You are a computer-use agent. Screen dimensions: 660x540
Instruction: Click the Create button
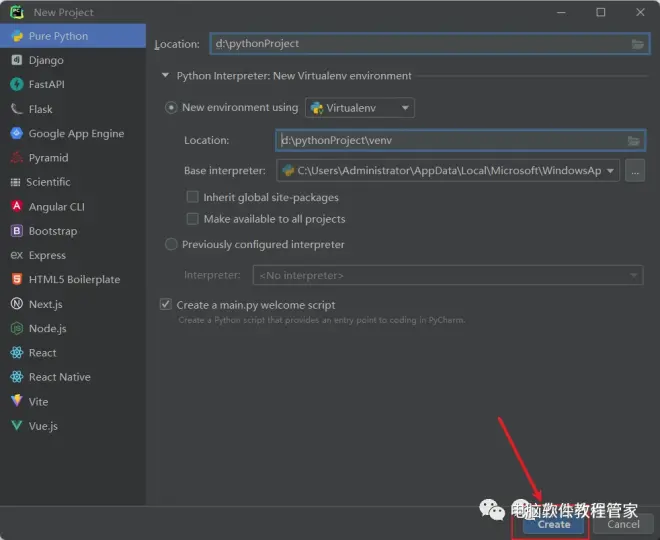[554, 524]
